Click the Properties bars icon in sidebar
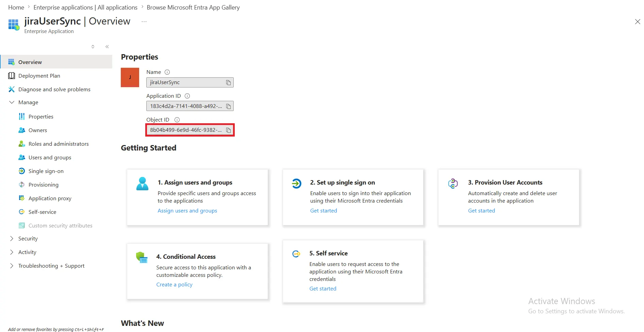This screenshot has height=332, width=644. coord(22,116)
